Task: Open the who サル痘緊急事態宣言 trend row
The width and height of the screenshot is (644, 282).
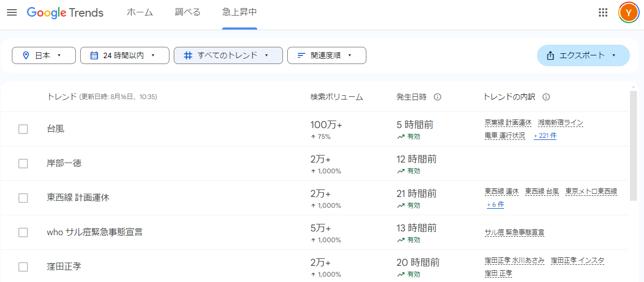Action: 95,232
